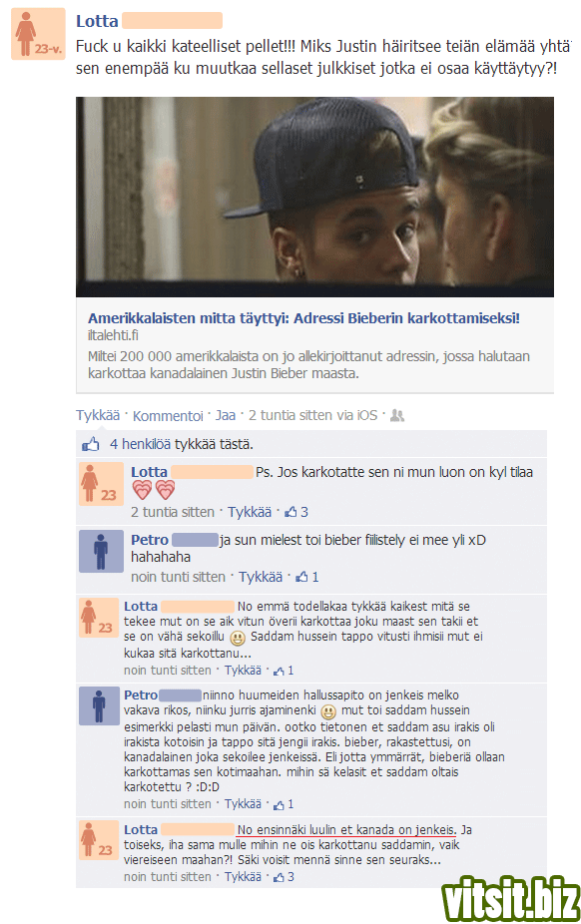Click the thumbs-up icon beside 4 henkilöä
Viewport: 581px width, 924px height.
click(91, 444)
